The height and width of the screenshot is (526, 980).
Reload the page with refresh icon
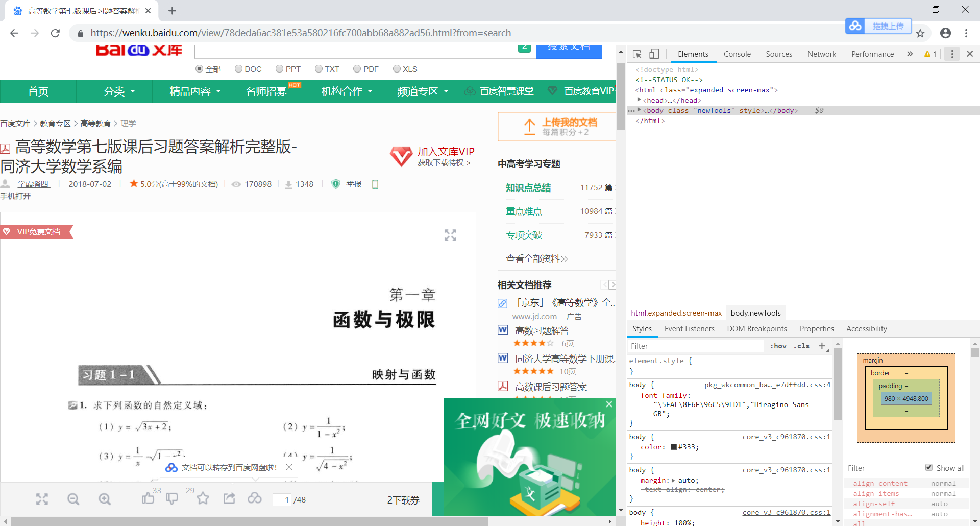(55, 33)
